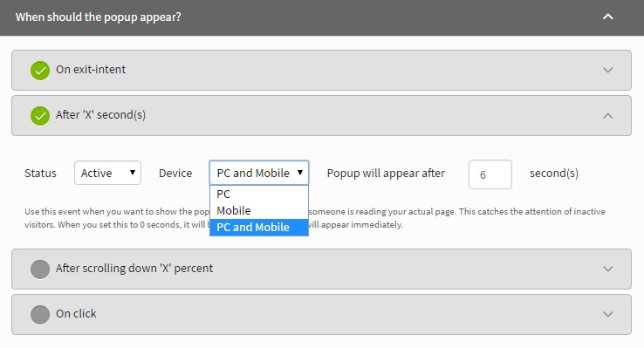The image size is (644, 348).
Task: Click the "After scrolling down 'X' percent" text
Action: pyautogui.click(x=134, y=269)
